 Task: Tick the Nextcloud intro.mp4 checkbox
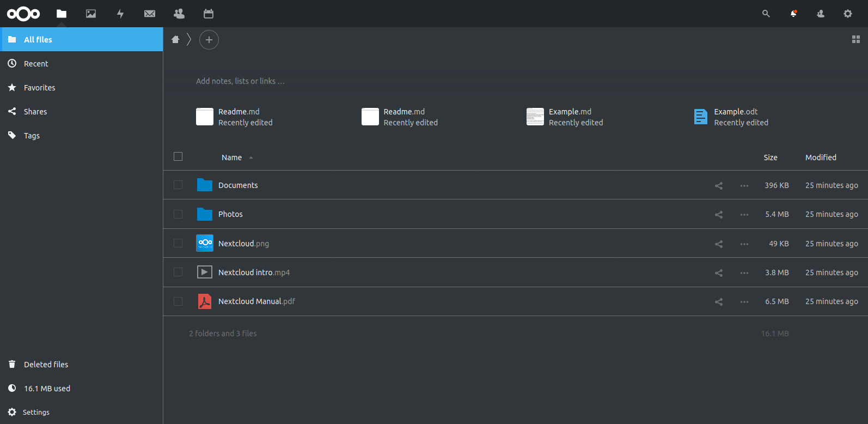(x=178, y=272)
